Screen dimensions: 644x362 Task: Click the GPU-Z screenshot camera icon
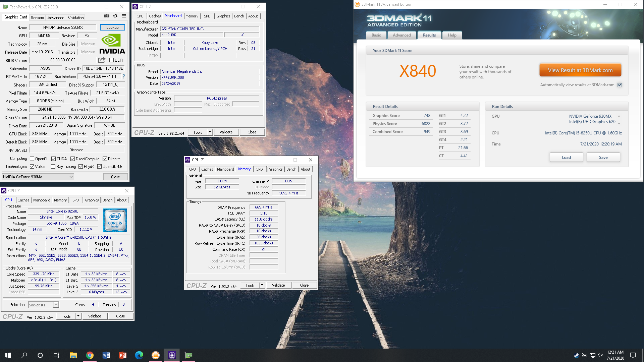pos(107,16)
